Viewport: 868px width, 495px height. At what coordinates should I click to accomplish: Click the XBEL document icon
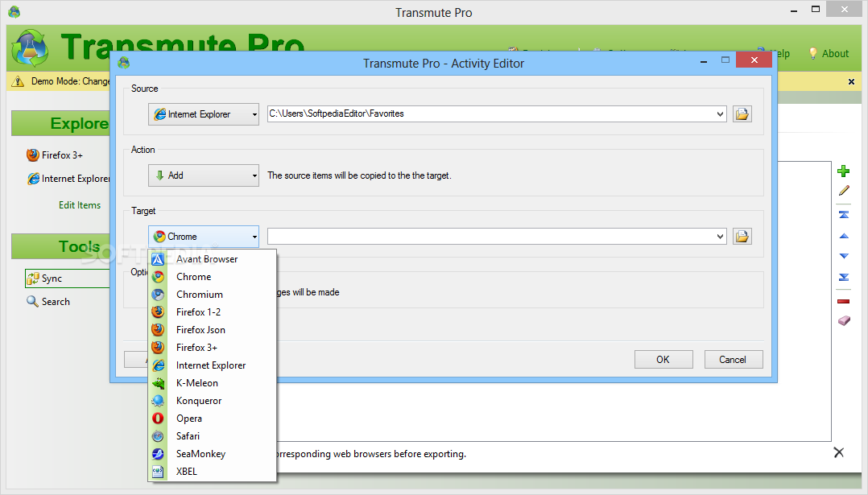(159, 471)
